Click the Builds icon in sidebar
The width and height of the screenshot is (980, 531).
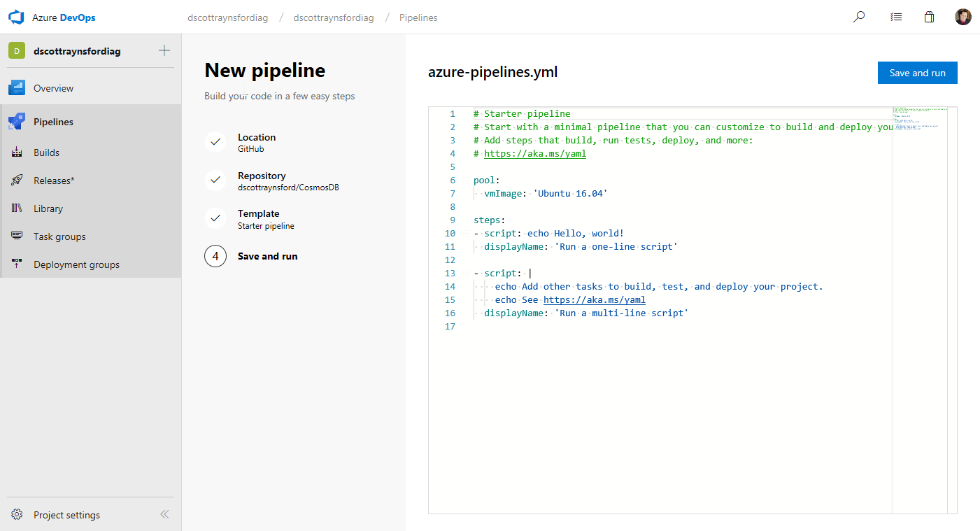(x=17, y=153)
